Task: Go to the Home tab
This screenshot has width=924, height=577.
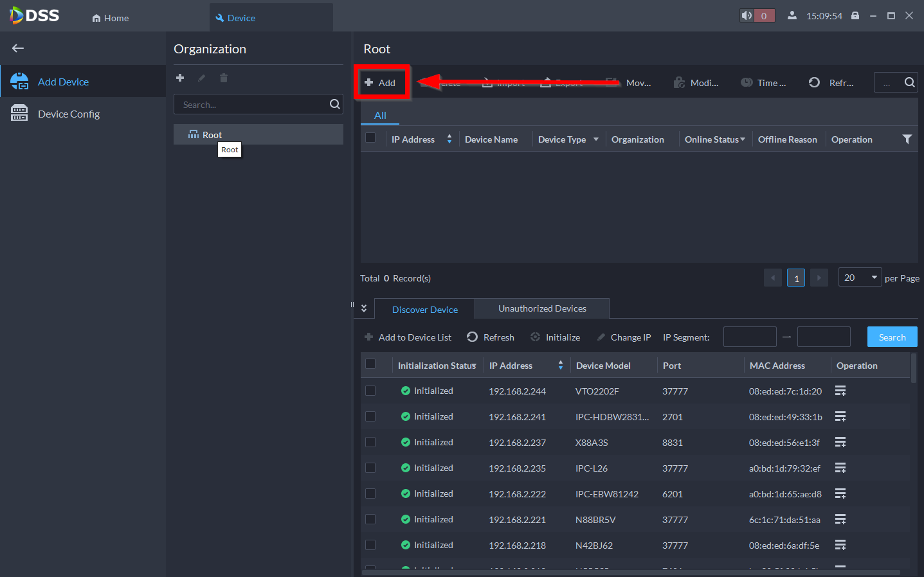Action: click(x=111, y=18)
